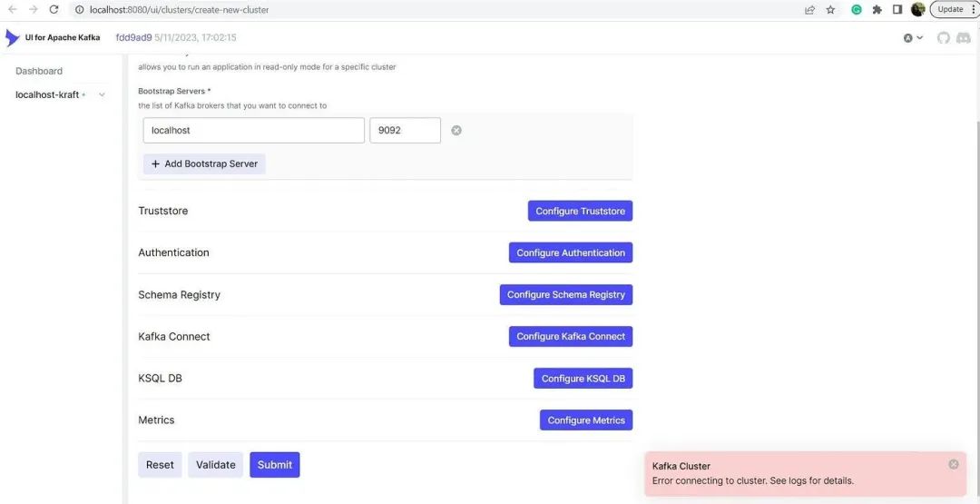Dismiss the Kafka Cluster error notification
Screen dimensions: 980x504
point(953,464)
